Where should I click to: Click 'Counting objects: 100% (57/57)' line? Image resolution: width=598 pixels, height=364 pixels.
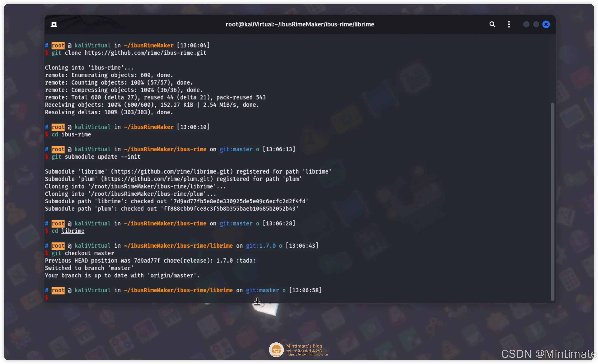[119, 83]
